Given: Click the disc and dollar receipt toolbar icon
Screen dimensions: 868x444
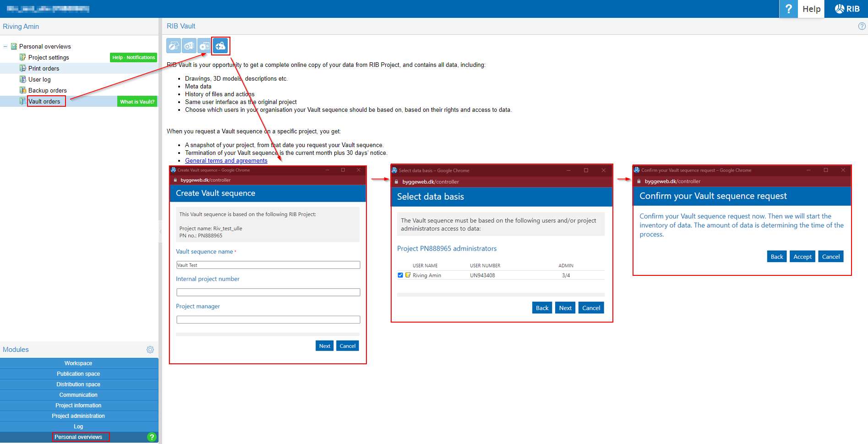Looking at the screenshot, I should point(204,46).
